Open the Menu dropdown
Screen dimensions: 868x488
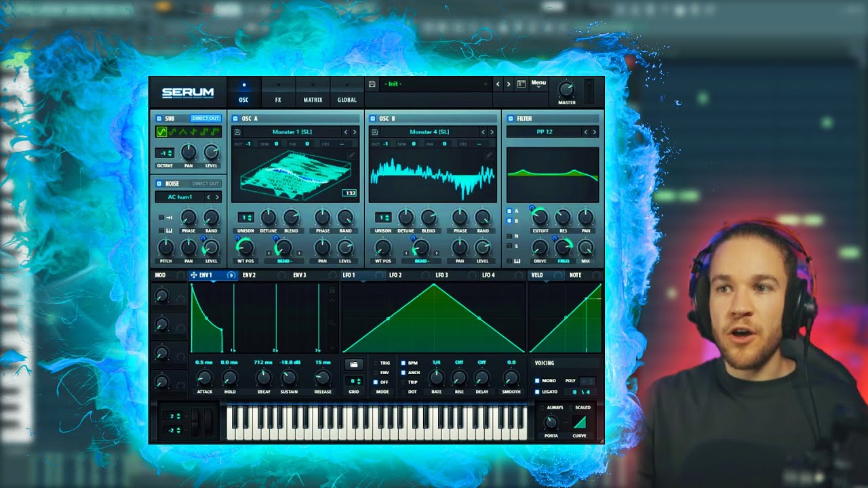(538, 84)
